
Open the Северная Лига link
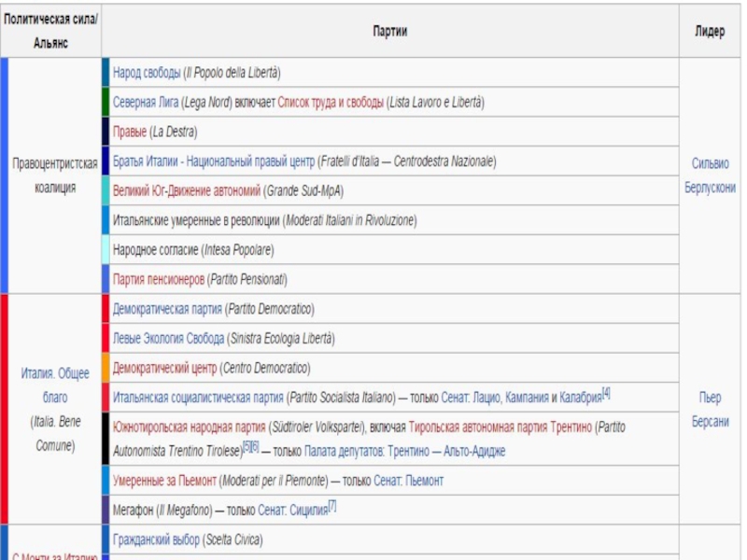point(146,103)
